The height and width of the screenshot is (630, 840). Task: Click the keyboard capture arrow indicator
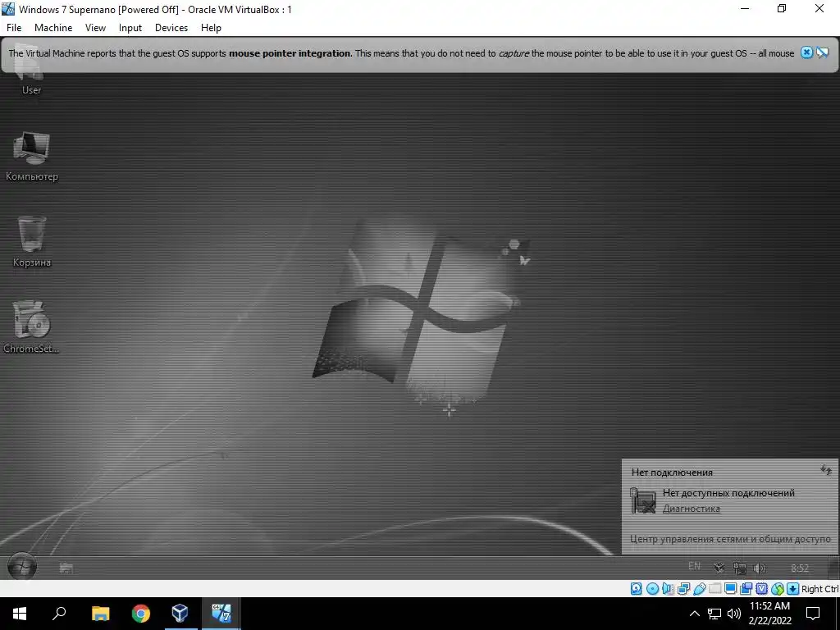point(793,589)
